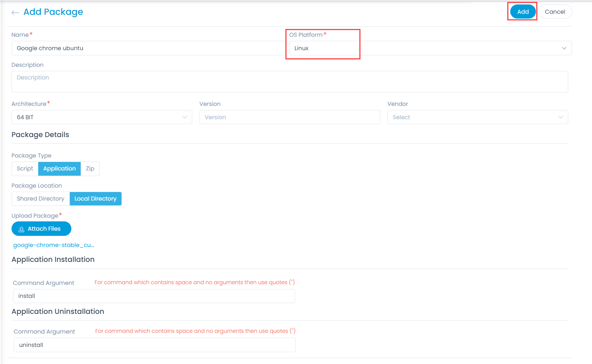Choose Local Directory package location

click(96, 199)
